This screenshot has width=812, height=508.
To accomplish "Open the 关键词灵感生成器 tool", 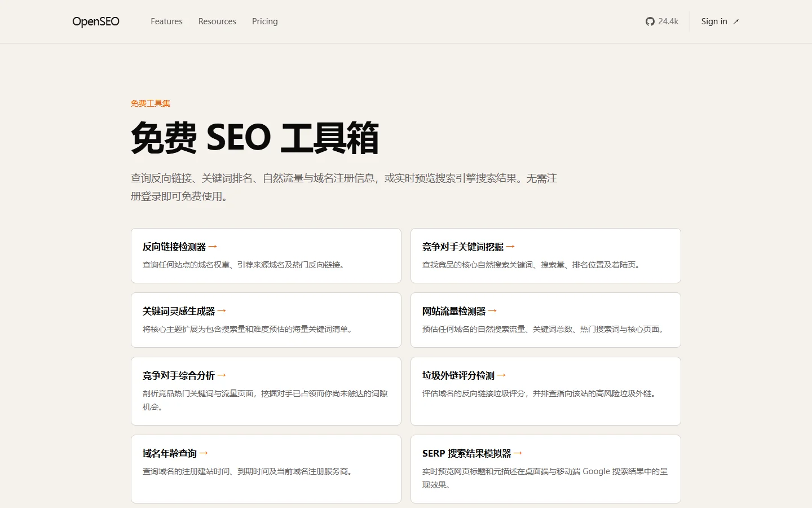I will coord(266,320).
